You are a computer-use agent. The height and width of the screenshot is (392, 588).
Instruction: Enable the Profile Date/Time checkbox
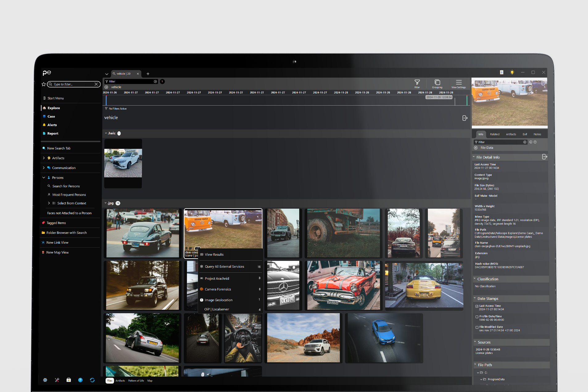point(477,317)
